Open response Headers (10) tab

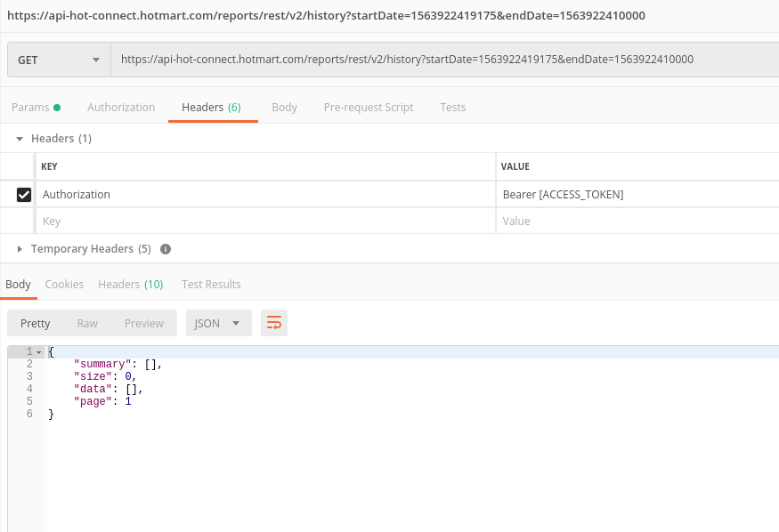pos(130,285)
